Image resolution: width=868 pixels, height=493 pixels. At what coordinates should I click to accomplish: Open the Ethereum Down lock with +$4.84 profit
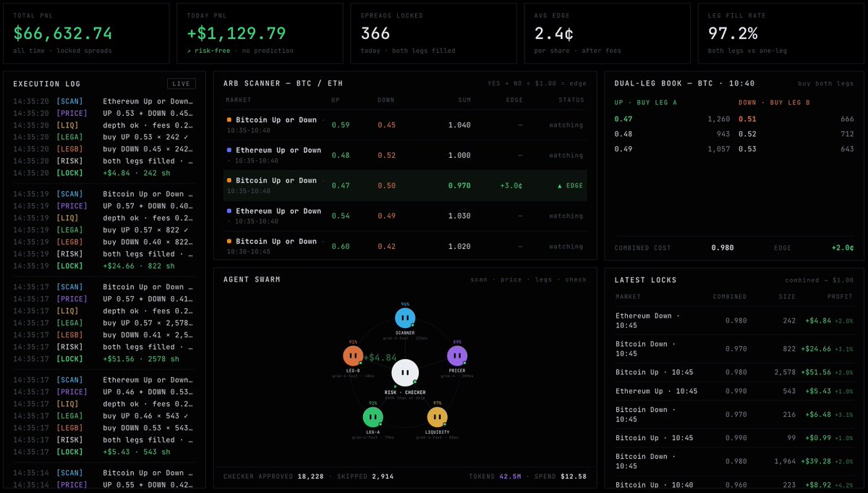point(734,321)
